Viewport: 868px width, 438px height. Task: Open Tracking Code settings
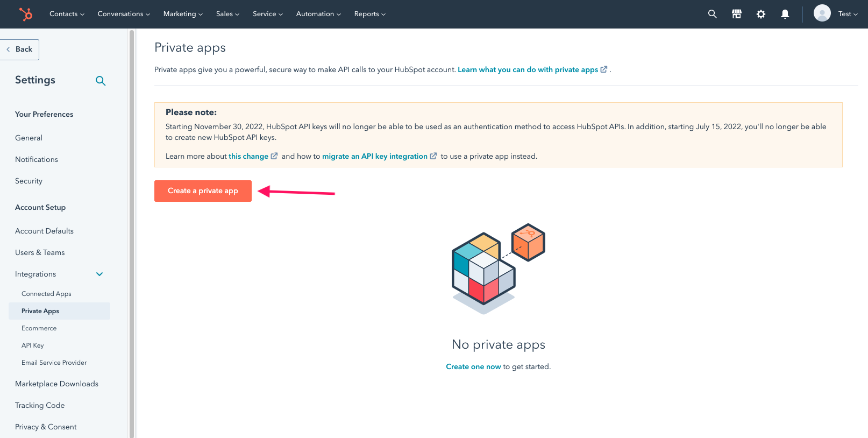tap(40, 405)
